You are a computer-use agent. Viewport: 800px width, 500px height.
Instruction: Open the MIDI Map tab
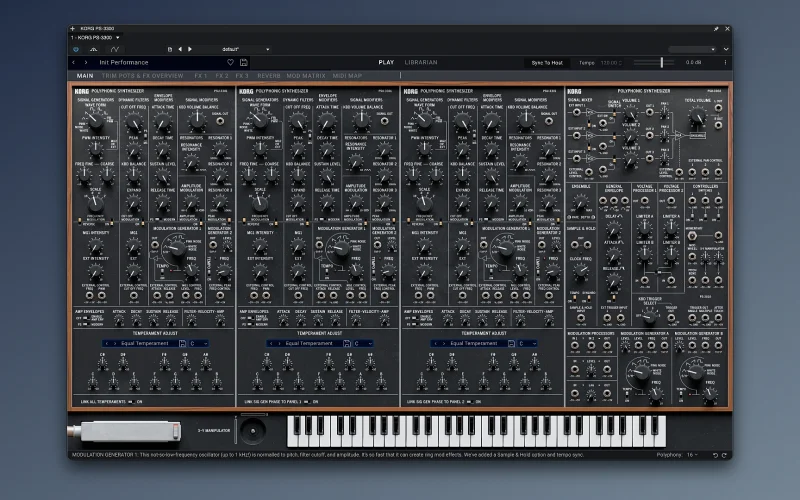click(x=347, y=76)
